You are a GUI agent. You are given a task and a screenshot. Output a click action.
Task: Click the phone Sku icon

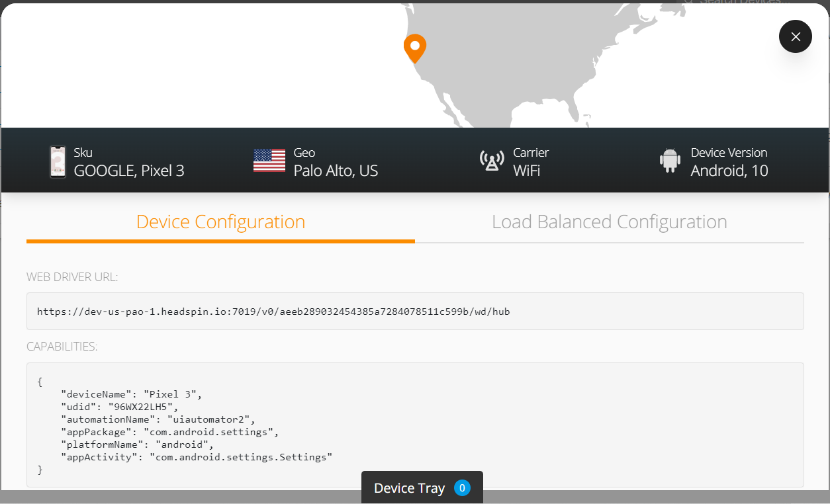57,160
